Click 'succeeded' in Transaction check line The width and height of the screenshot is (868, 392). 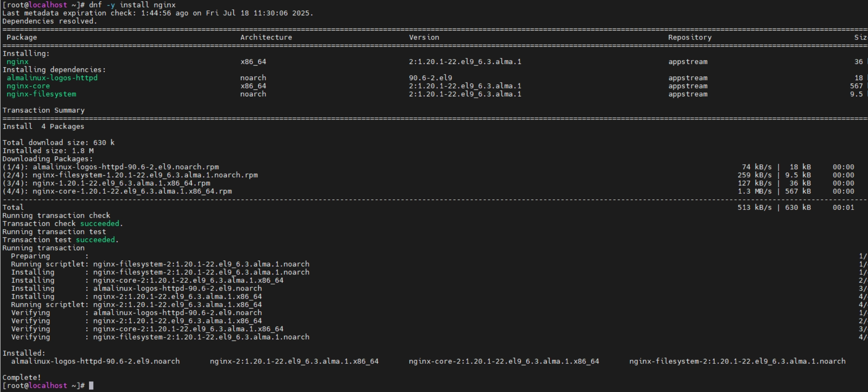tap(100, 224)
